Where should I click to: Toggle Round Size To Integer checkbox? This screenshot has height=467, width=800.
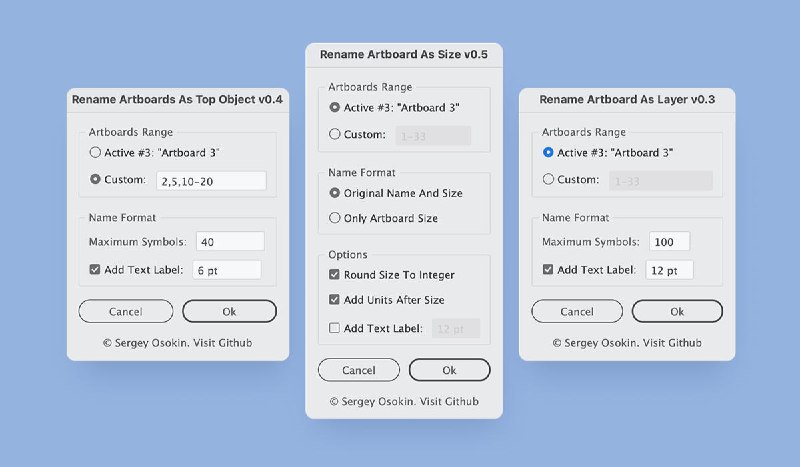pyautogui.click(x=334, y=275)
